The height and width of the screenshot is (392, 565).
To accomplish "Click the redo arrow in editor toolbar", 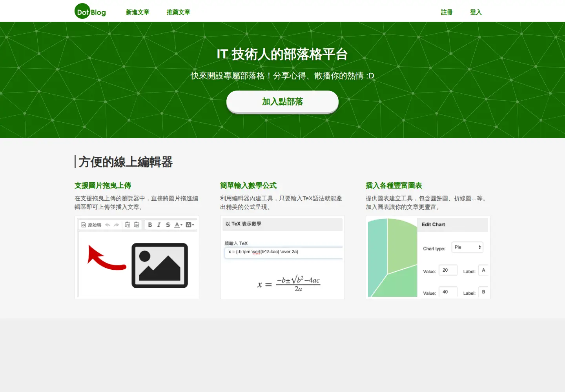I will coord(116,225).
